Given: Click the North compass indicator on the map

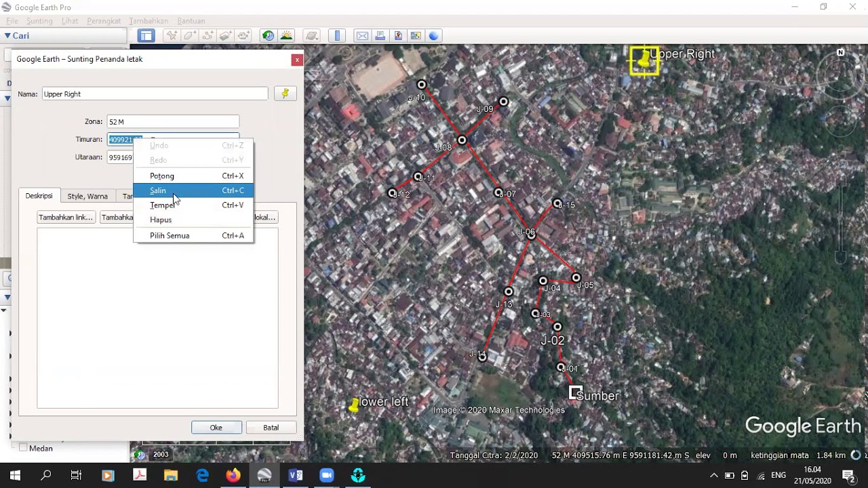Looking at the screenshot, I should (841, 52).
